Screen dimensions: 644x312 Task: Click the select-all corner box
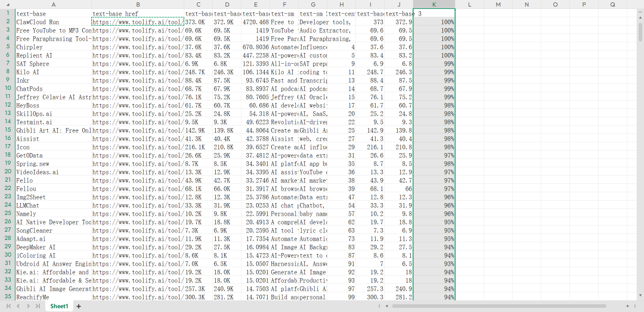point(7,5)
